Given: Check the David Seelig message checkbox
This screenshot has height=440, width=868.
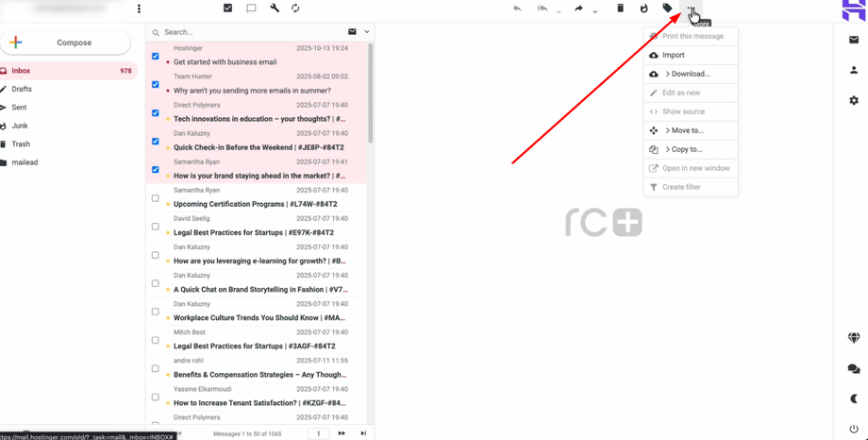Looking at the screenshot, I should (155, 226).
